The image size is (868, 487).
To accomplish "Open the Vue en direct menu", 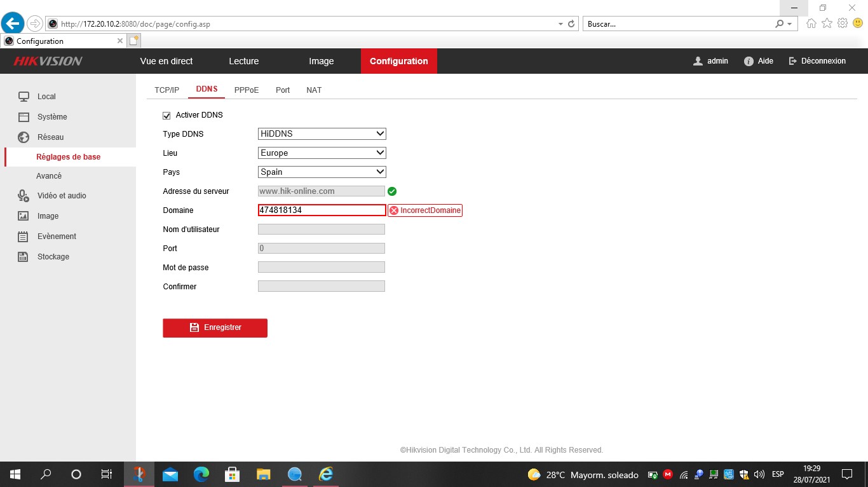I will tap(166, 61).
